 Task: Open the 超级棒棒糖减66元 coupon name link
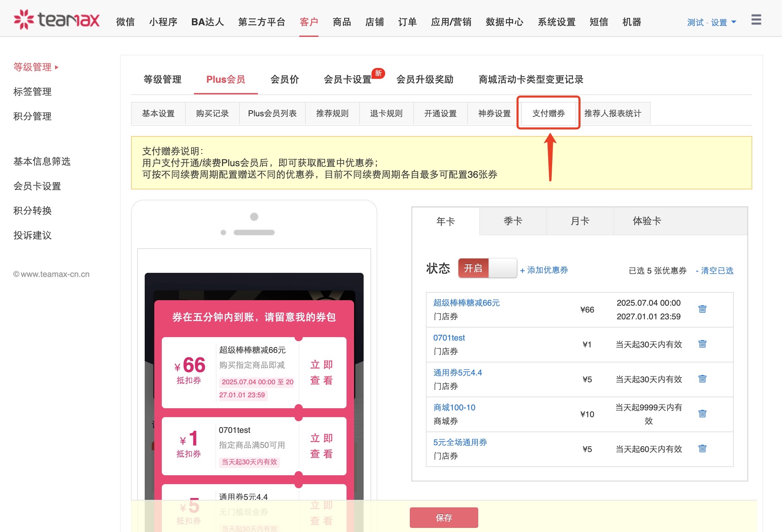pos(466,303)
